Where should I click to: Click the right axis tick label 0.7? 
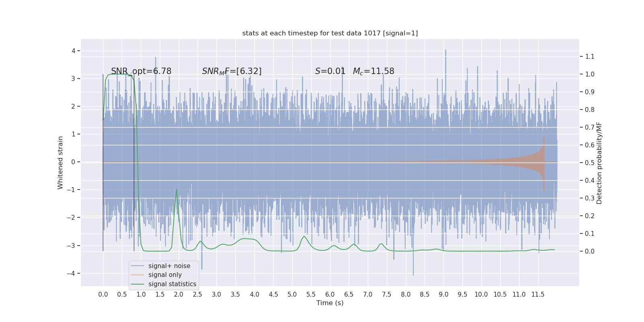click(590, 127)
